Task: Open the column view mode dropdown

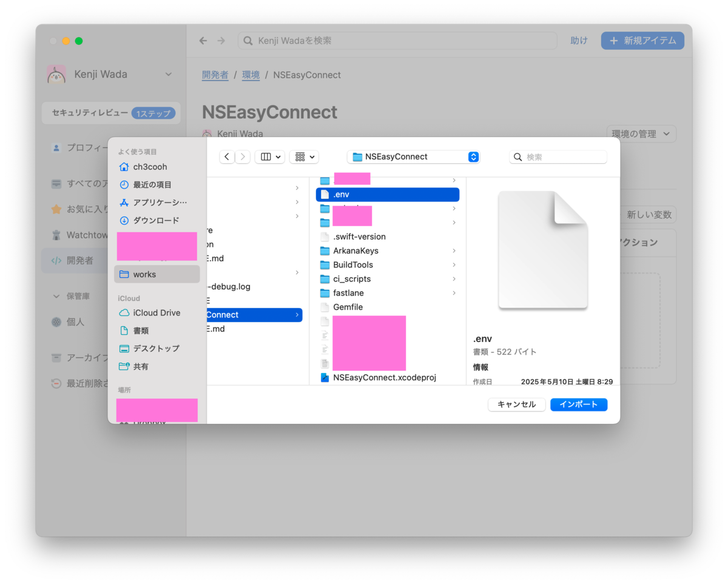Action: tap(269, 156)
